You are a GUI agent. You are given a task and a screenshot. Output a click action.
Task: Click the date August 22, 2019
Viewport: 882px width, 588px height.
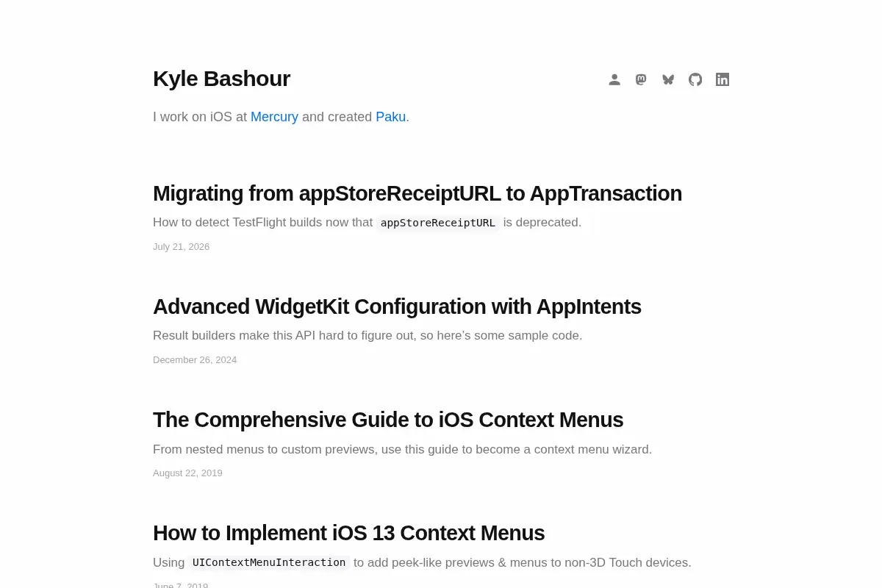pos(187,473)
